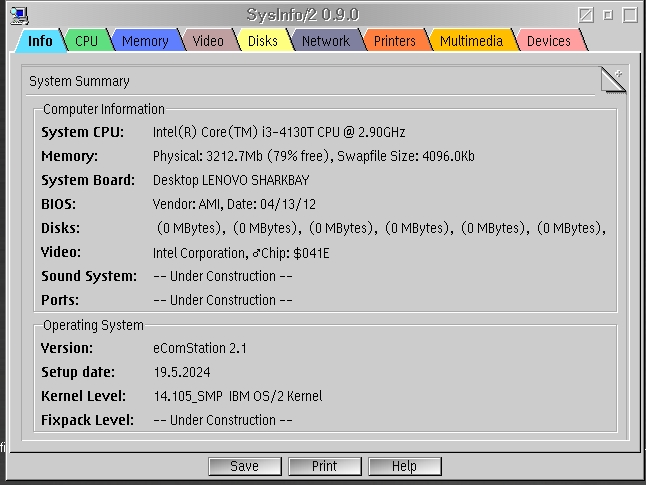646x485 pixels.
Task: Open Help with the Help button
Action: tap(405, 466)
